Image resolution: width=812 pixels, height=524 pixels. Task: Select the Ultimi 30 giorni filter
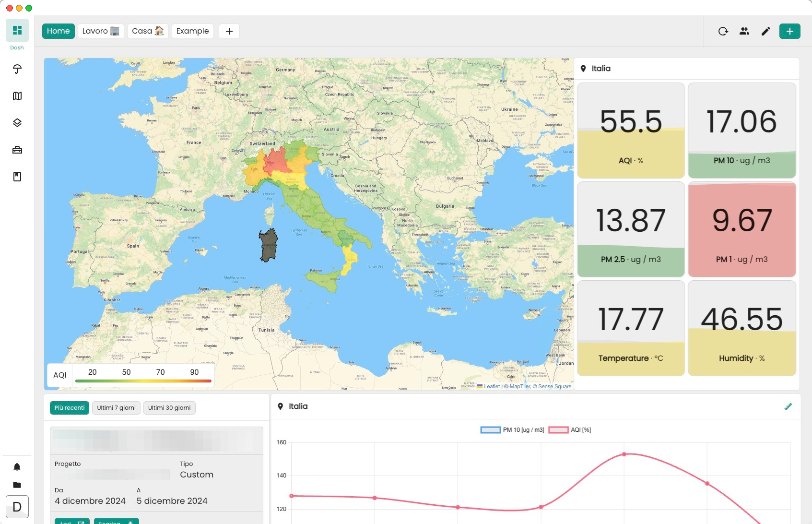point(169,408)
